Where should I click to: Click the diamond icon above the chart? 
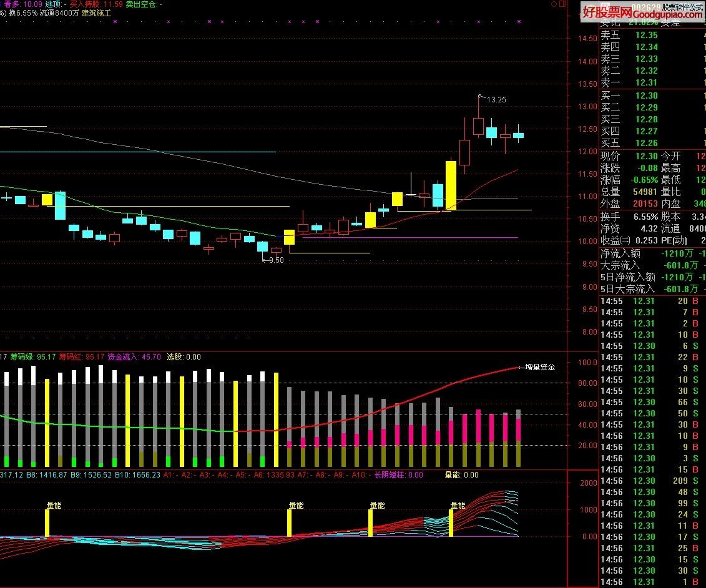coord(554,4)
